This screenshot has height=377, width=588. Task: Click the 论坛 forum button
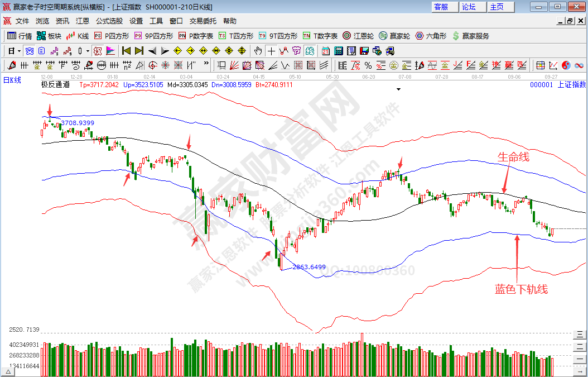pos(469,7)
